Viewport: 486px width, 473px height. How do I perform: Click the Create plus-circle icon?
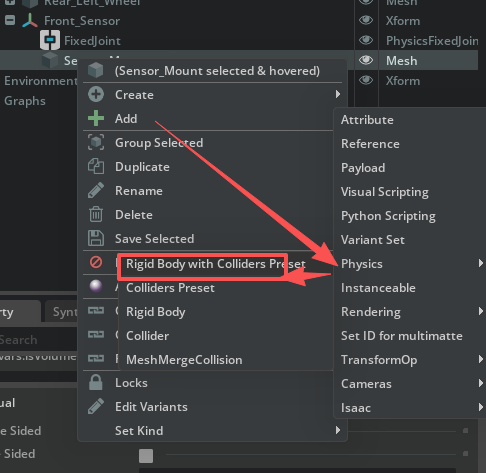click(96, 95)
